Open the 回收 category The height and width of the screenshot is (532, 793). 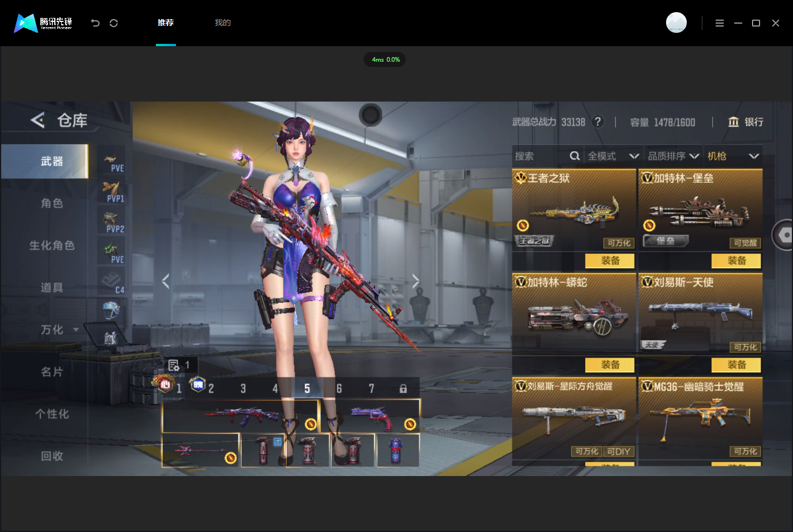52,456
